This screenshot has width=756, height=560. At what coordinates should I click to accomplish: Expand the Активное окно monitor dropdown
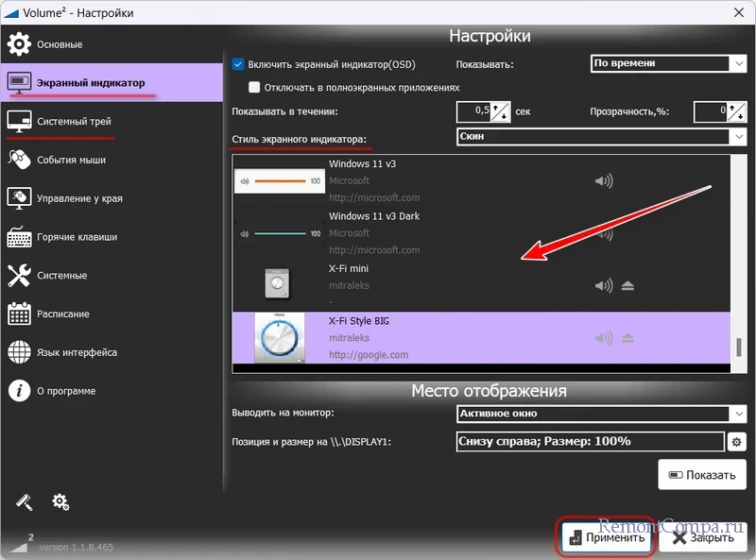(601, 414)
